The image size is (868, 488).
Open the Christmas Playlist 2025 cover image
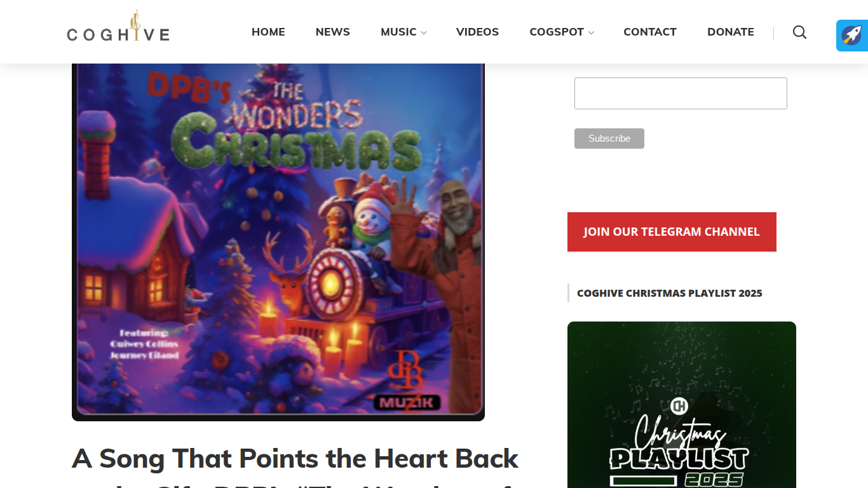coord(682,405)
